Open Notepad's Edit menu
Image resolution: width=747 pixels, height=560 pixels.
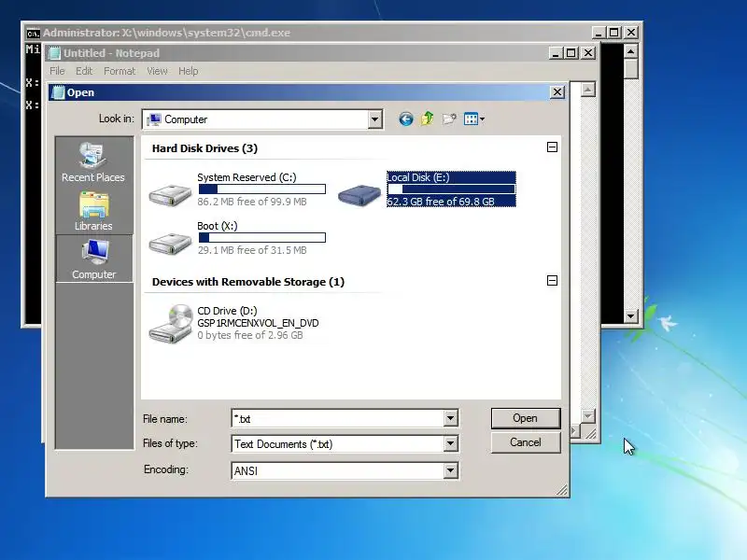(x=84, y=71)
